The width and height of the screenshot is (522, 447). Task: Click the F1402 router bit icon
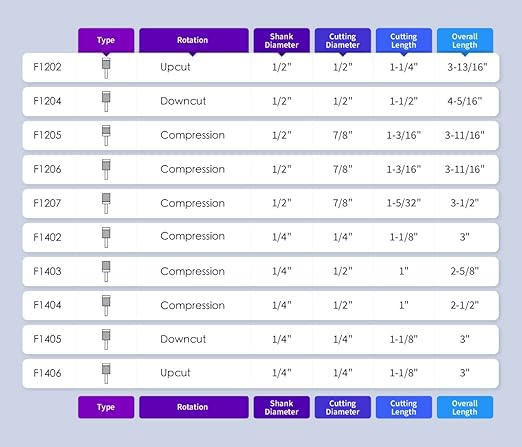(106, 237)
